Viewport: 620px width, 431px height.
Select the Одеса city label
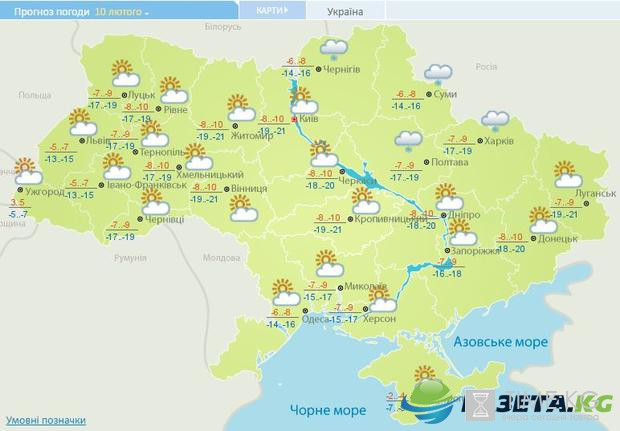coord(315,319)
